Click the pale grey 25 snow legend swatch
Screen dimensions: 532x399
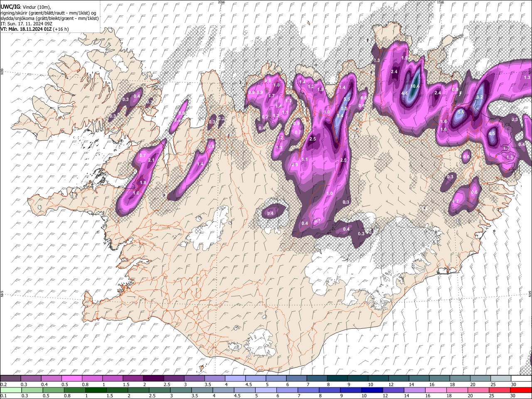point(501,379)
